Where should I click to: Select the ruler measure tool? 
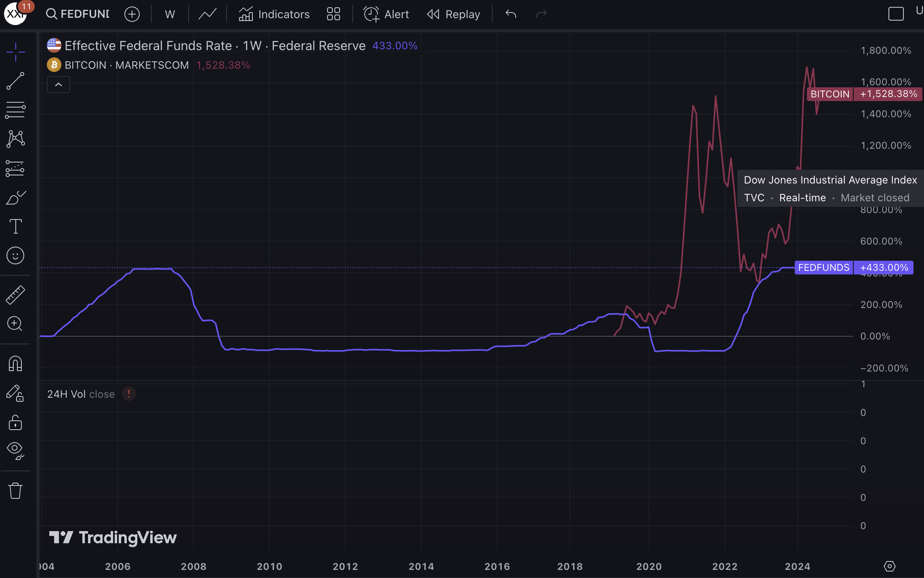pos(15,295)
